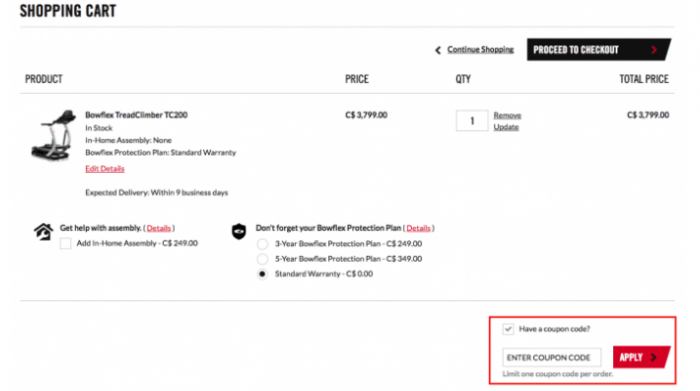
Task: Select Standard Warranty radio option
Action: click(262, 274)
